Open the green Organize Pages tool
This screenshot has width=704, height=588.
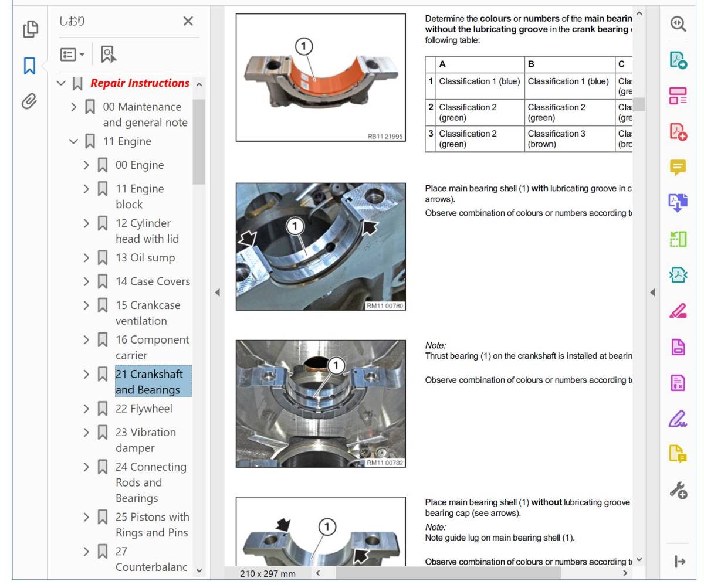coord(678,239)
